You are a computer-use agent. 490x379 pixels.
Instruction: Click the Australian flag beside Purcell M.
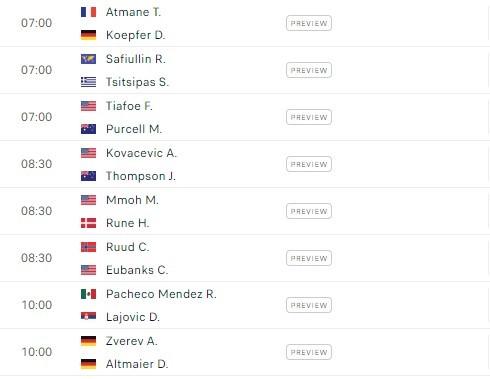point(88,129)
